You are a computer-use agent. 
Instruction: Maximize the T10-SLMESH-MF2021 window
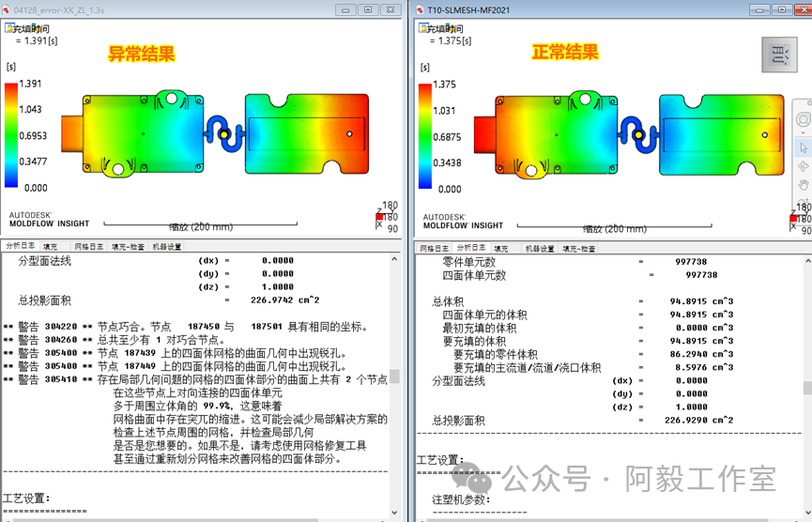pos(782,9)
